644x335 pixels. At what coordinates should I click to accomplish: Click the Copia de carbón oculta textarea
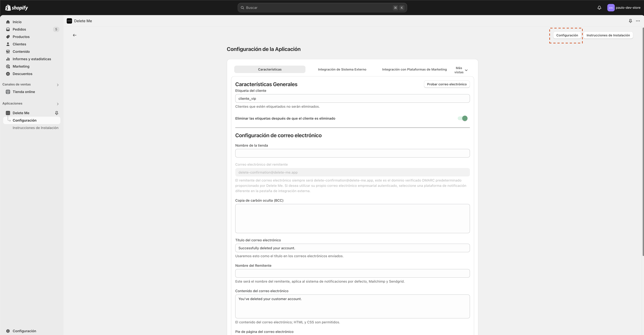point(352,219)
